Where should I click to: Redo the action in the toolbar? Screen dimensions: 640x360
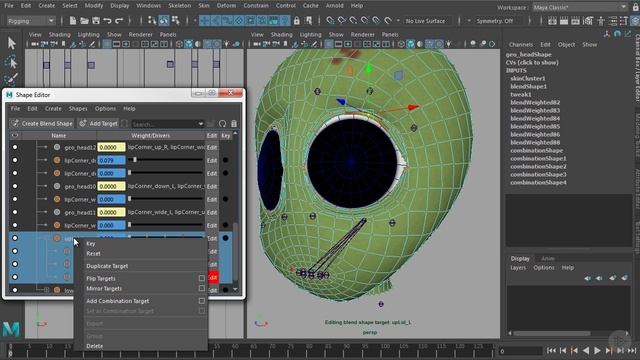[x=119, y=20]
